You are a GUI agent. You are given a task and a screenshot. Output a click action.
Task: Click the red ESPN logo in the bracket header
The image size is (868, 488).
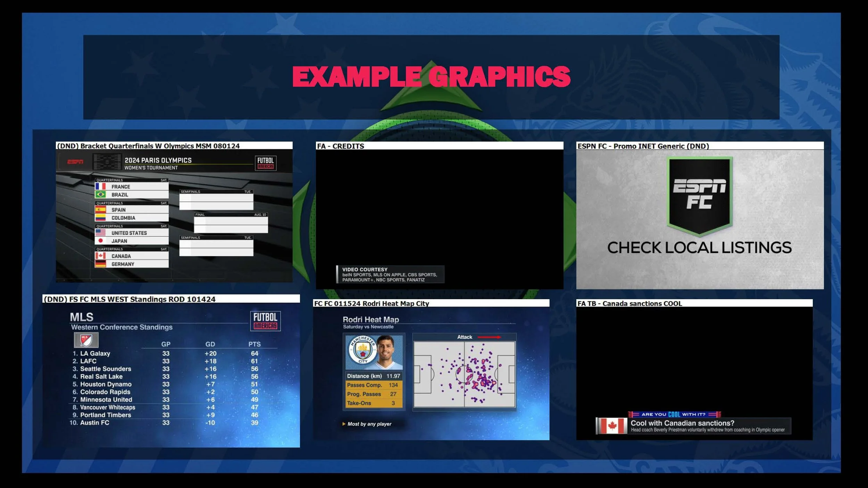pos(75,162)
